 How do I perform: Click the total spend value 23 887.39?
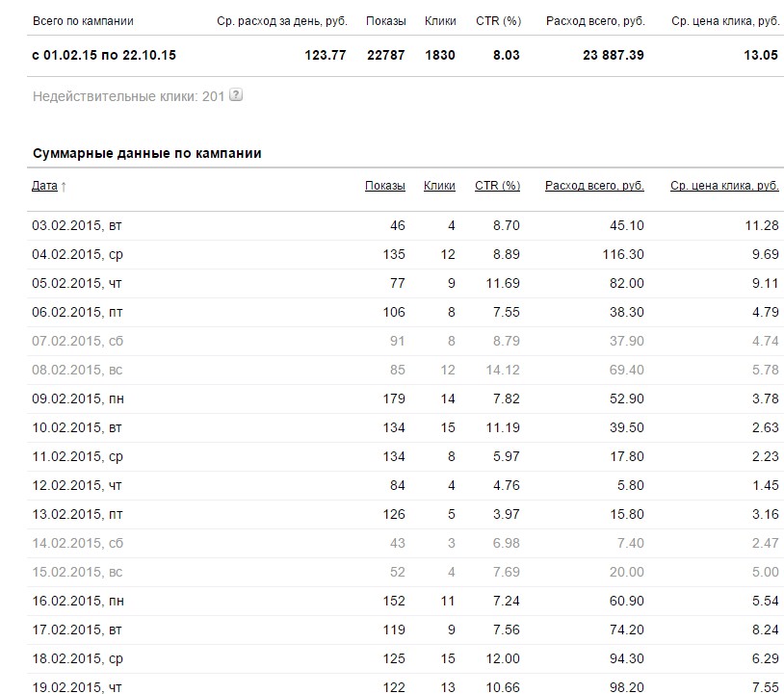coord(614,55)
